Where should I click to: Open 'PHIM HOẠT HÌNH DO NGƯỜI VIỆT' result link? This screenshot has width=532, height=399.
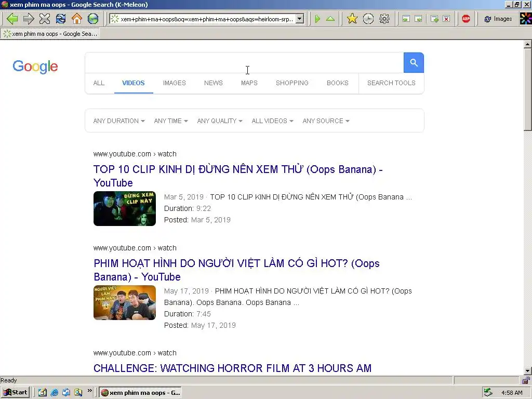[x=236, y=270]
